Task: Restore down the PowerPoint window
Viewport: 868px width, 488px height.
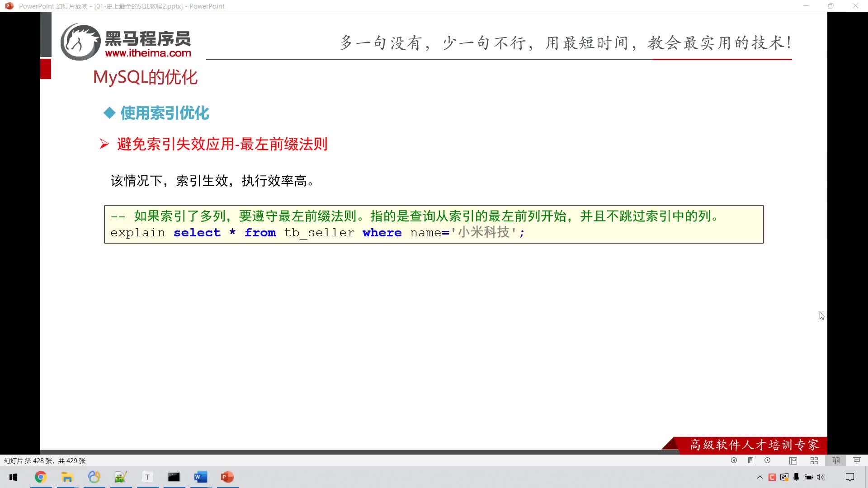Action: [x=830, y=6]
